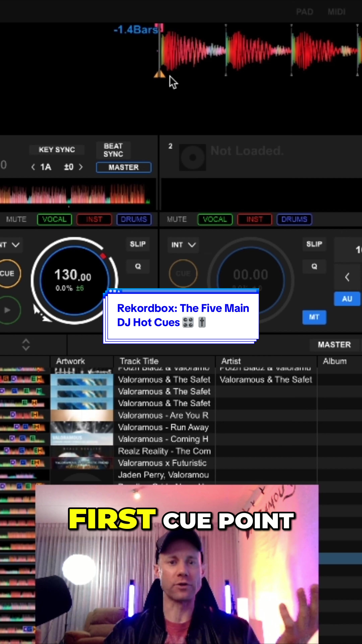Sort by the Artist column header
This screenshot has height=644, width=362.
266,361
